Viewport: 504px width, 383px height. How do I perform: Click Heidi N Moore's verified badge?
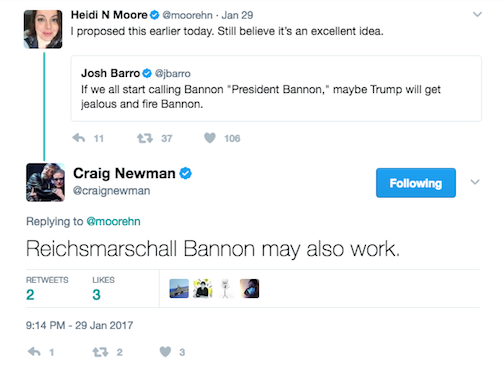(x=154, y=15)
